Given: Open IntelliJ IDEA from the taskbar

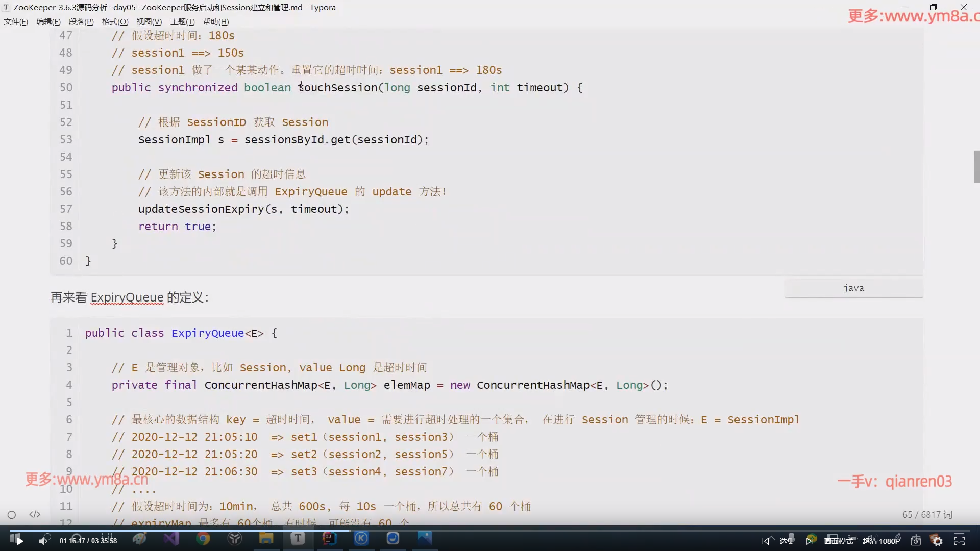Looking at the screenshot, I should [x=329, y=538].
